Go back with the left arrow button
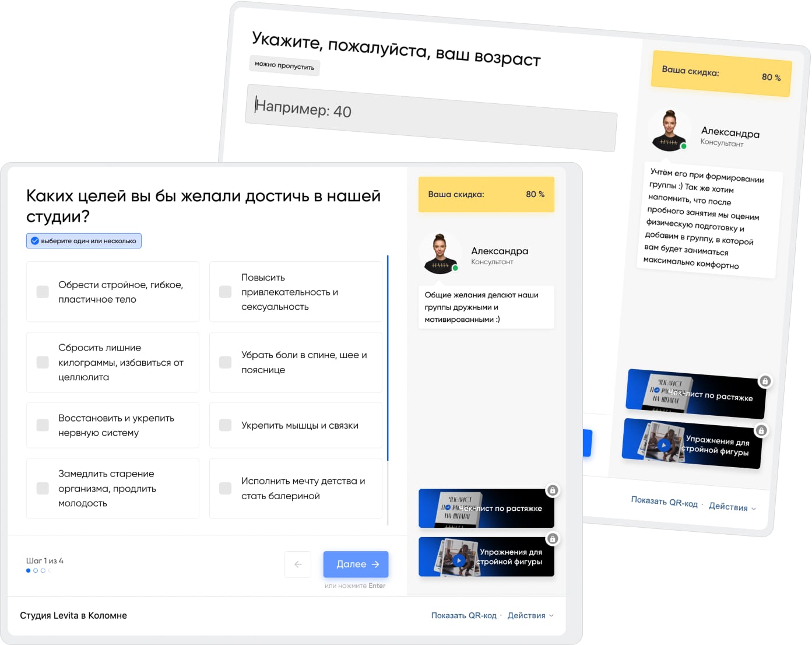 [298, 565]
